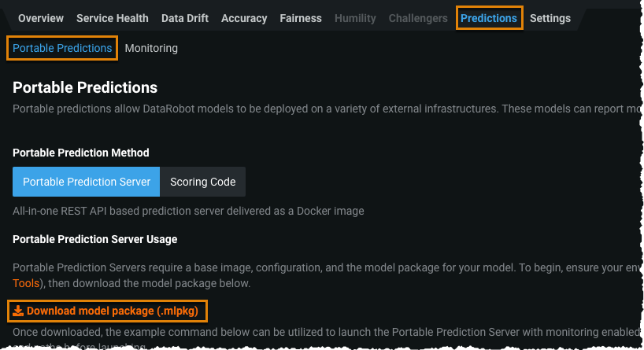Click the Portable Prediction Server Usage heading

point(95,239)
